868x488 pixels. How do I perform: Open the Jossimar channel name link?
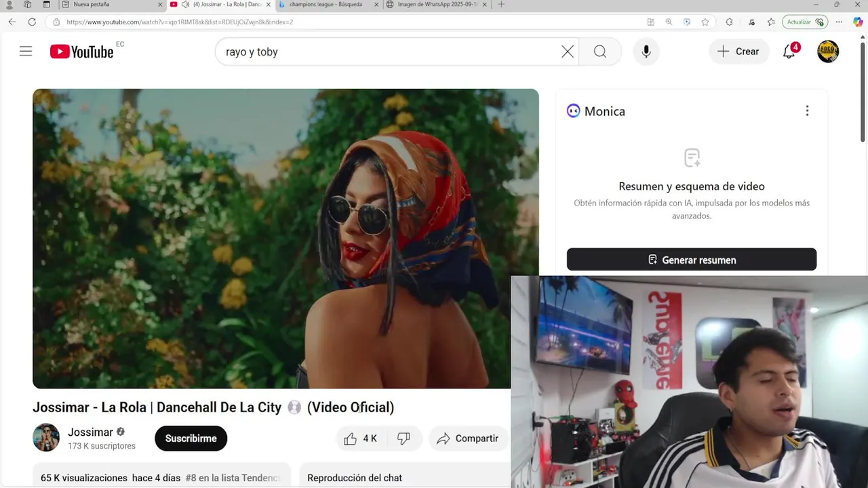coord(90,432)
